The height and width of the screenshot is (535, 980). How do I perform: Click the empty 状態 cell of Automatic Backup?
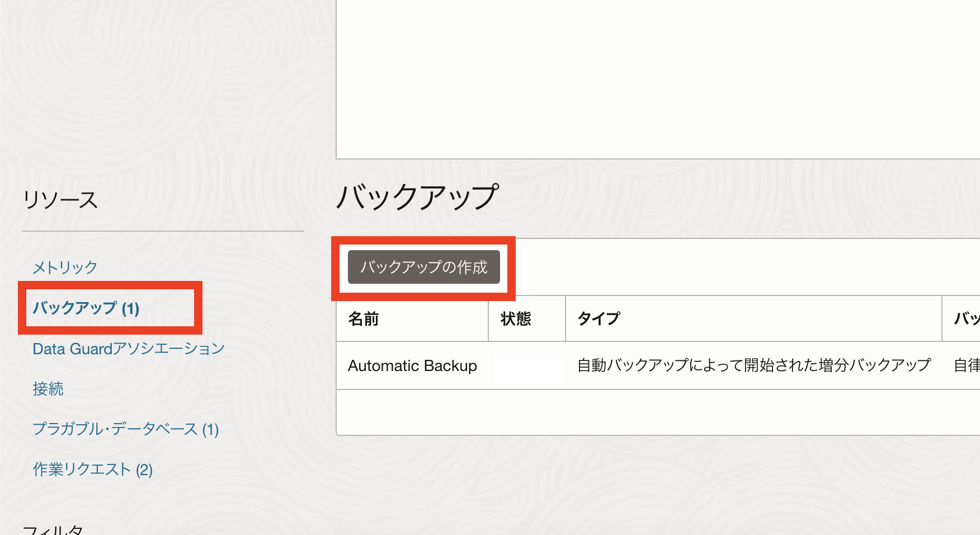coord(527,366)
